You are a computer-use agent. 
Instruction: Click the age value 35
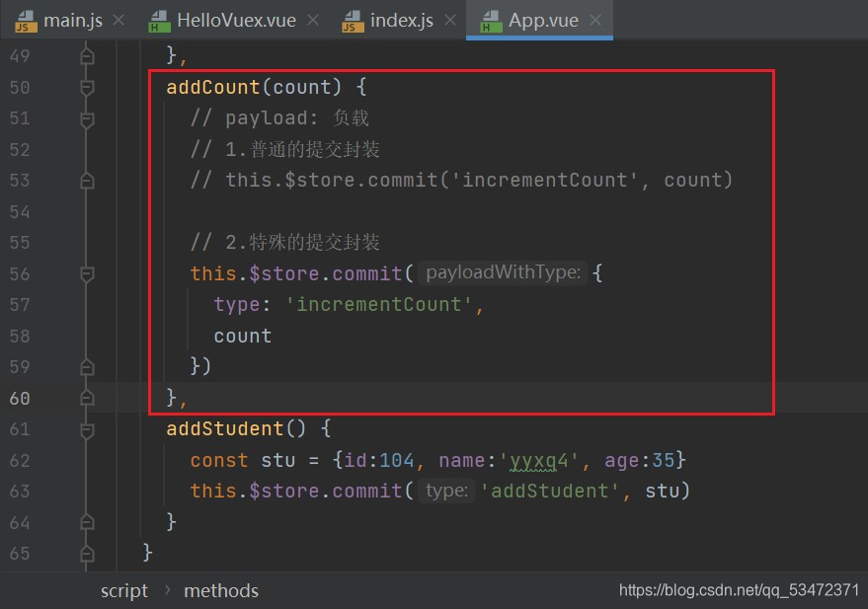pos(664,461)
